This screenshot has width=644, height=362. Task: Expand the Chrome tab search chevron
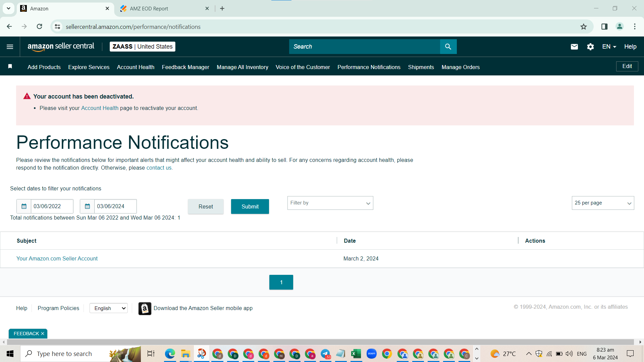pos(8,8)
